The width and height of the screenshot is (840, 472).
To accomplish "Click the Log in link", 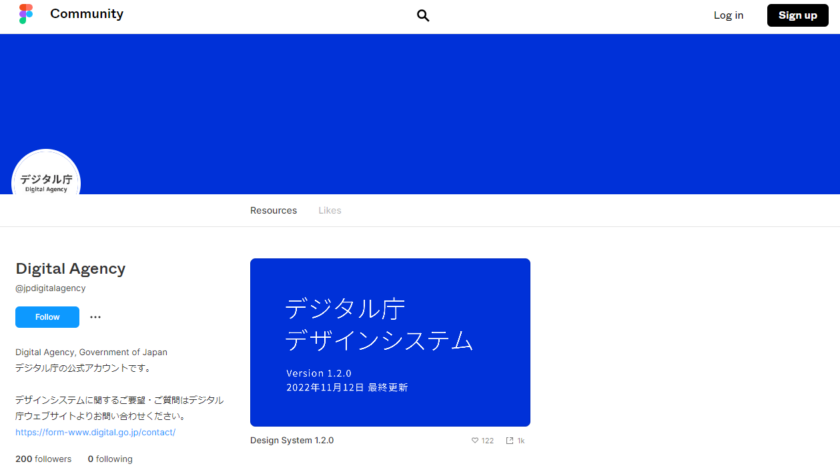I will tap(728, 15).
